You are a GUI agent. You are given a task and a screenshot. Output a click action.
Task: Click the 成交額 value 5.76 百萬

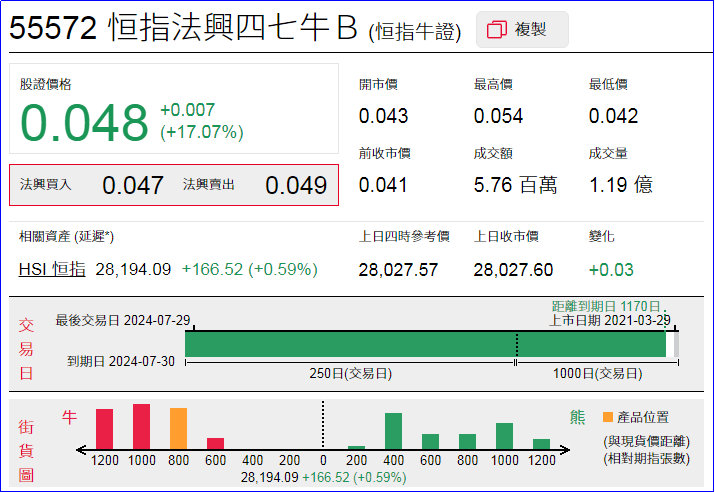[515, 185]
